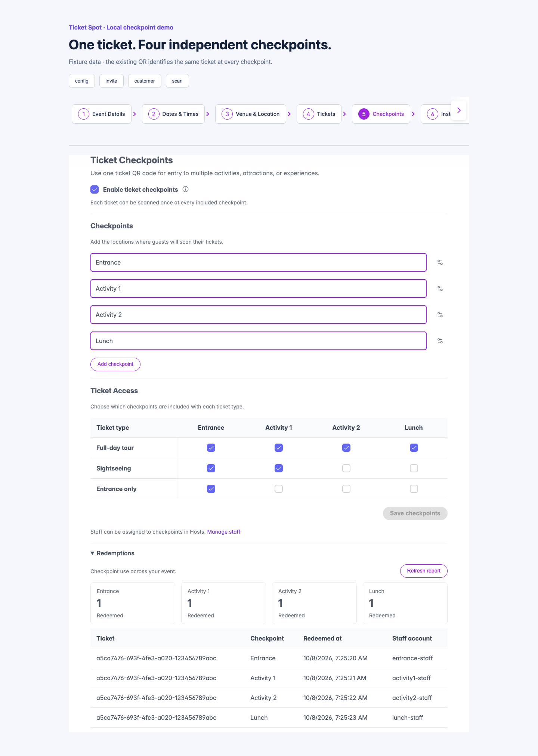Select step 5 Checkpoints
This screenshot has width=538, height=756.
[x=381, y=114]
